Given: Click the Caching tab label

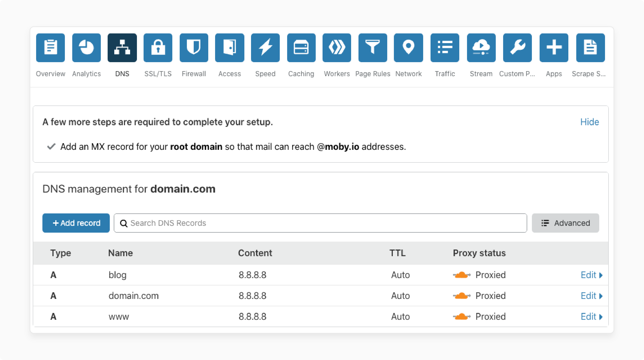Looking at the screenshot, I should (301, 74).
